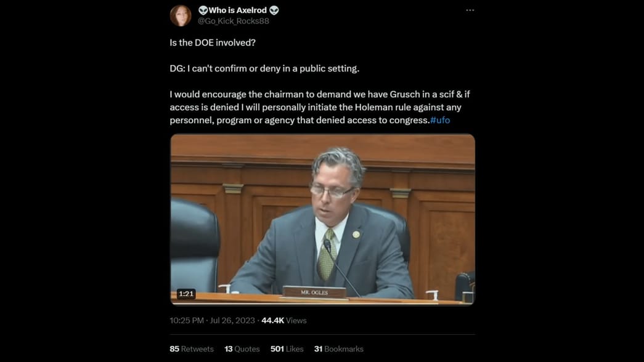Click the 'DG: I can't confirm' text line
Screen dimensions: 644x362
click(264, 68)
